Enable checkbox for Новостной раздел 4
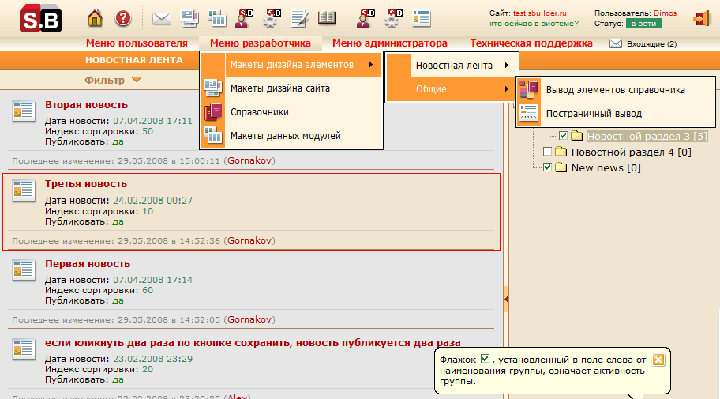The image size is (720, 399). [x=547, y=152]
